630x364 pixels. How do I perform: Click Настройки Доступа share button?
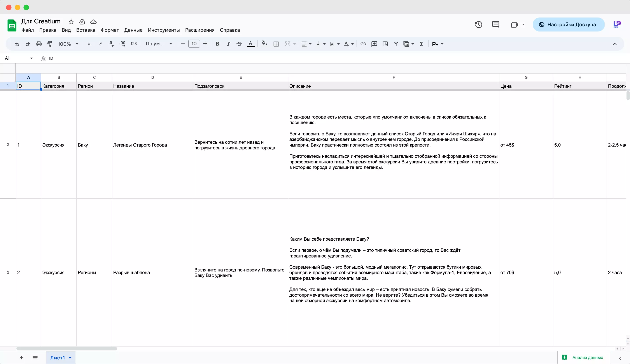pyautogui.click(x=569, y=24)
